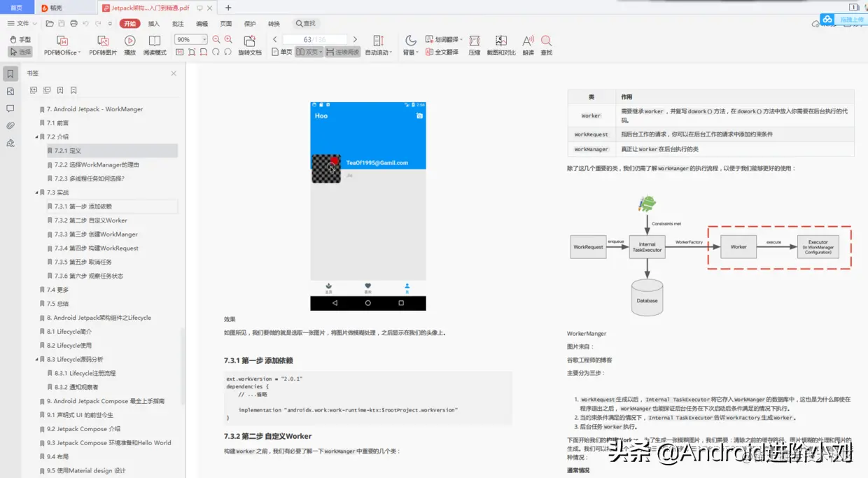868x478 pixels.
Task: Open 截图和对比 screenshot compare tool
Action: [x=501, y=45]
